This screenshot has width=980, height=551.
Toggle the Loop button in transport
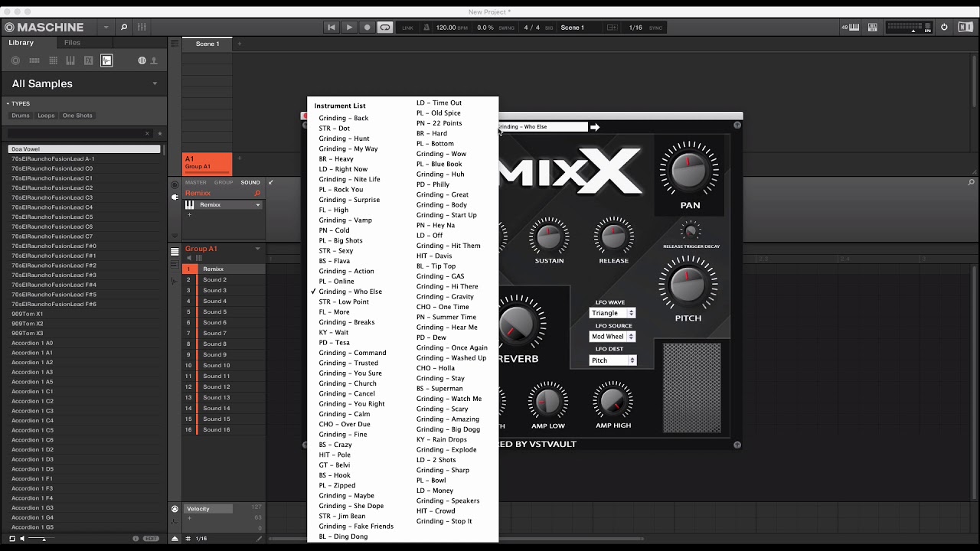click(385, 27)
